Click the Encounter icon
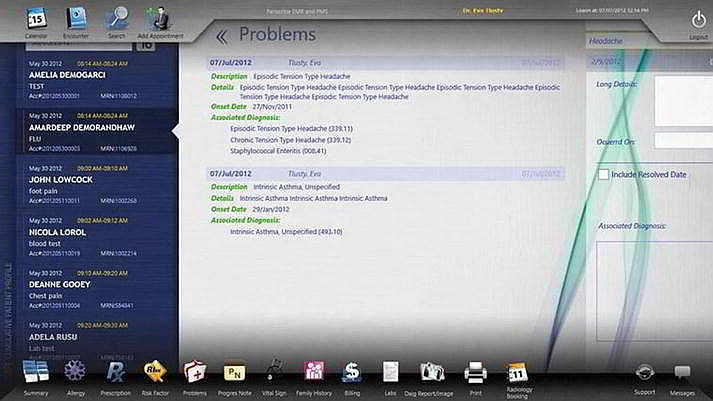713x401 pixels. pyautogui.click(x=77, y=18)
